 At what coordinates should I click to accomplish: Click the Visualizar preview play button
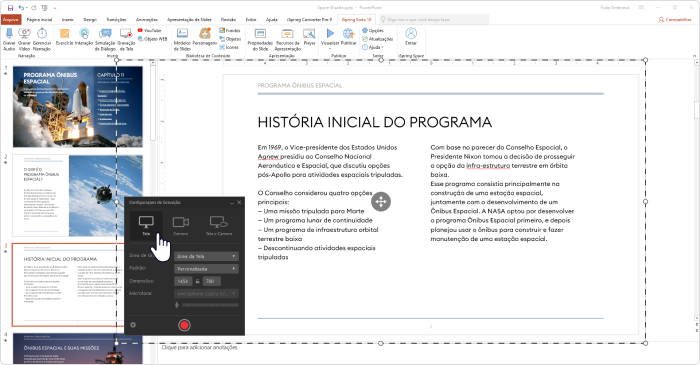coord(330,33)
